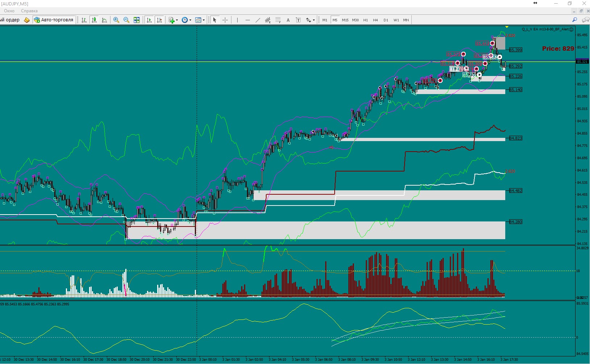Zoom out of the chart

(126, 20)
